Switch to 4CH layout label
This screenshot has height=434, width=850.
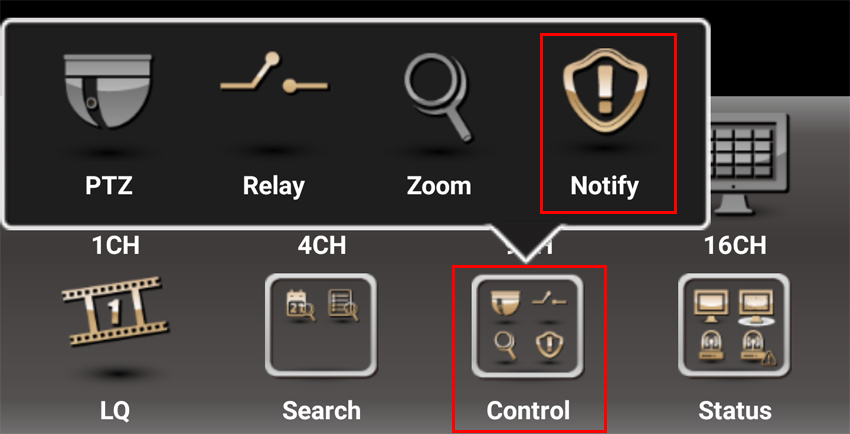[x=321, y=246]
